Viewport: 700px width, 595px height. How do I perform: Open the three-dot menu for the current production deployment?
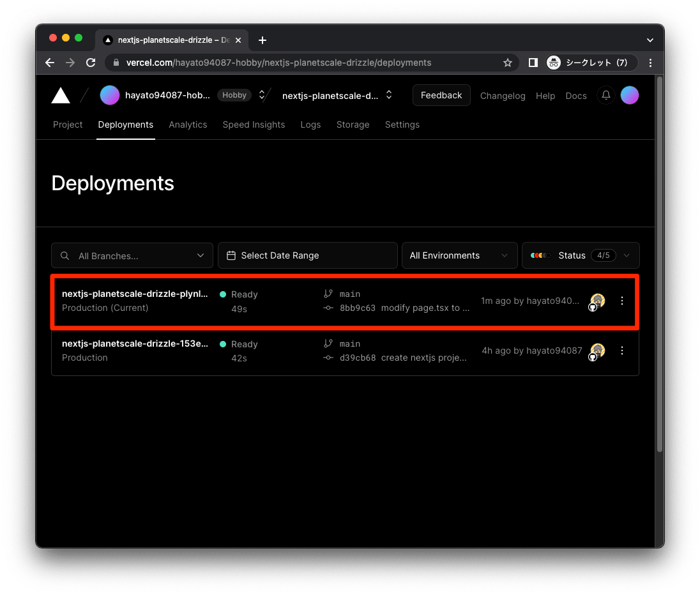coord(622,301)
